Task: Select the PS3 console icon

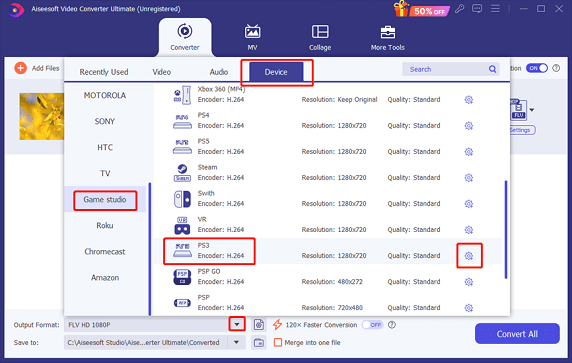Action: tap(182, 251)
